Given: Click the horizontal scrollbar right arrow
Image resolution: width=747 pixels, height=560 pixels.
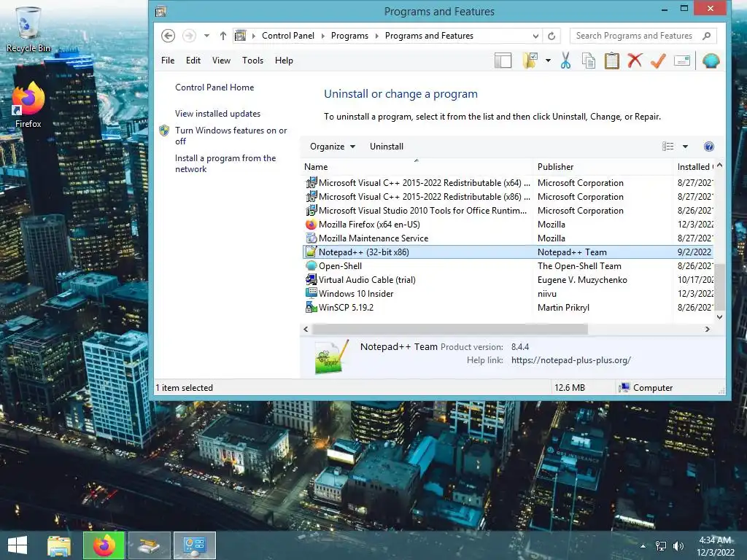Looking at the screenshot, I should pos(708,329).
